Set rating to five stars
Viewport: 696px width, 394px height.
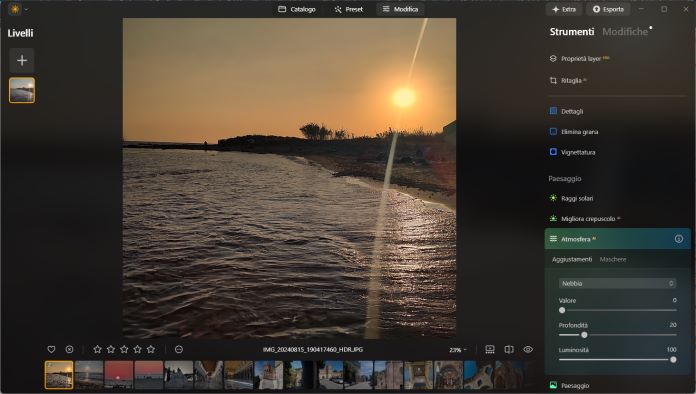151,350
